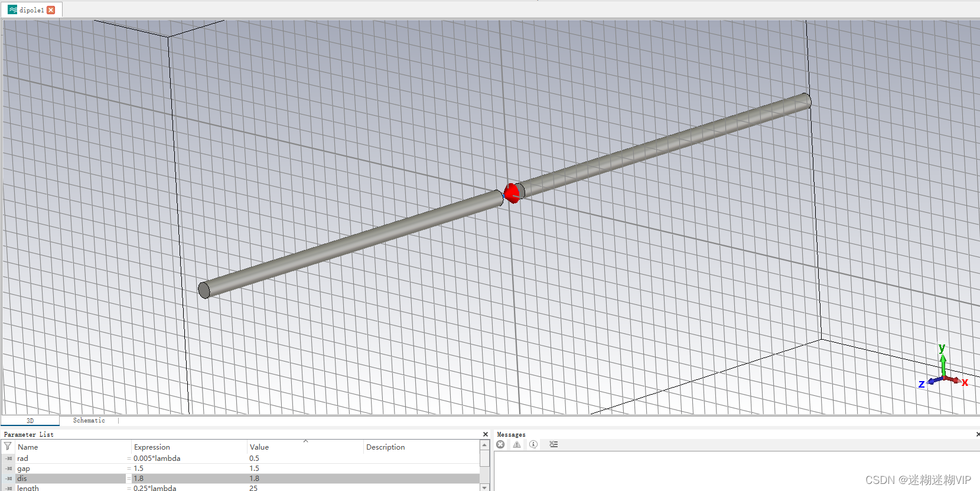980x491 pixels.
Task: Click parameter list scrollbar up arrow
Action: point(485,446)
